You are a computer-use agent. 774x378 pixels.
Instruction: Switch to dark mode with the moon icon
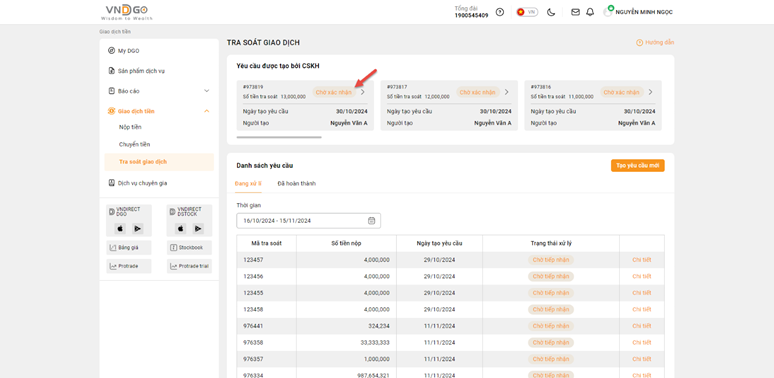pos(551,12)
